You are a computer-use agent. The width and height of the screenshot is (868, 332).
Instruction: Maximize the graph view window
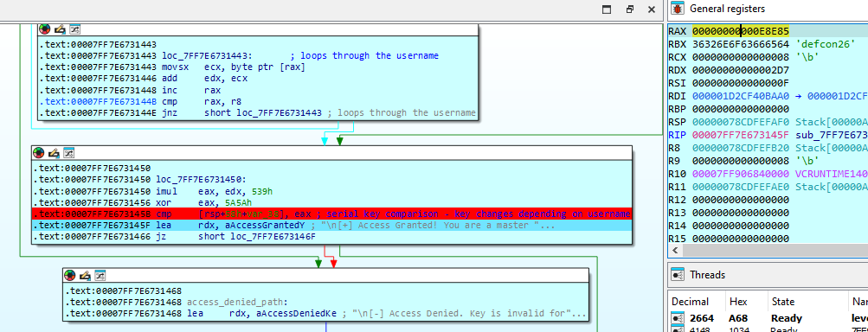(x=607, y=10)
